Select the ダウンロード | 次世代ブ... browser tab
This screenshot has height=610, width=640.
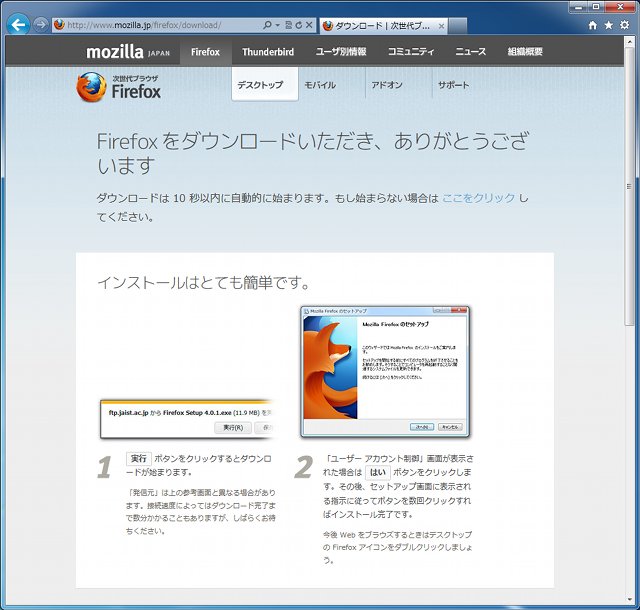384,26
